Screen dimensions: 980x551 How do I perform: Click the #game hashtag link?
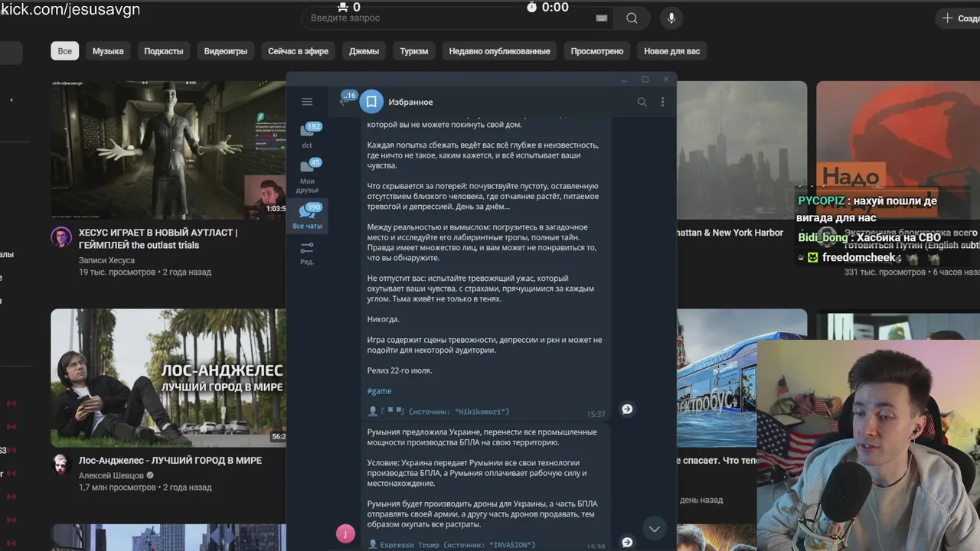tap(379, 391)
